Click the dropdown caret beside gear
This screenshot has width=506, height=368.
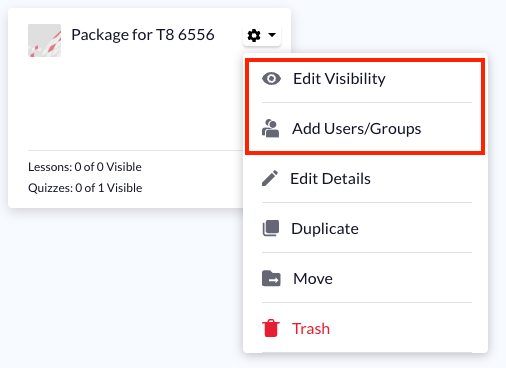coord(272,35)
